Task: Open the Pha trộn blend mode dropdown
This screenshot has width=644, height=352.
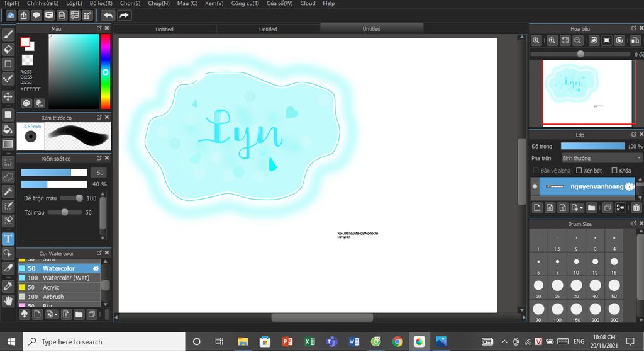Action: 601,158
